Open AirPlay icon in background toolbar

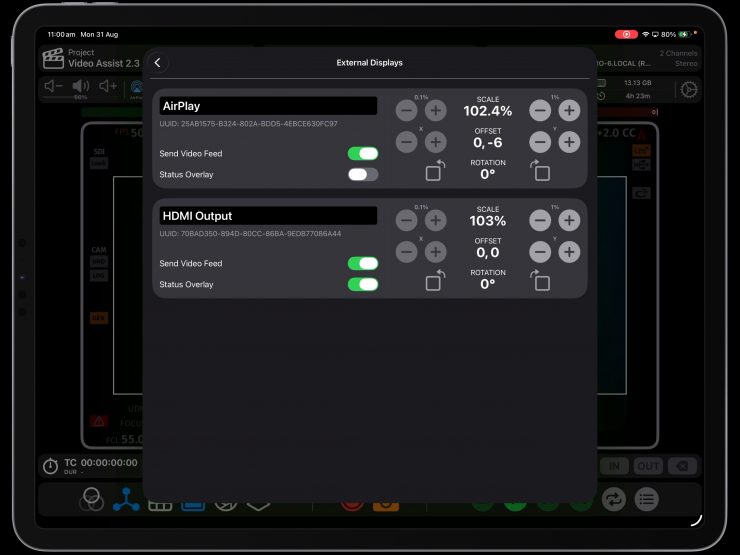pos(136,87)
